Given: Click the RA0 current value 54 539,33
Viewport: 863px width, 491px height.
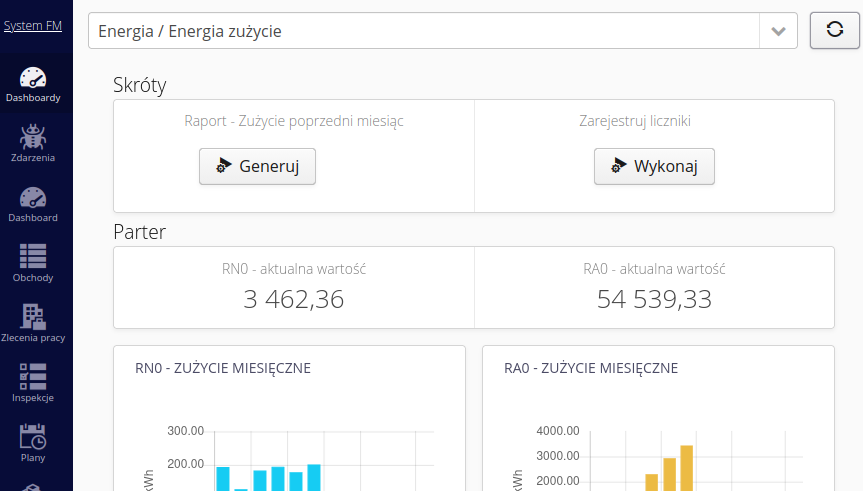Looking at the screenshot, I should click(x=654, y=299).
